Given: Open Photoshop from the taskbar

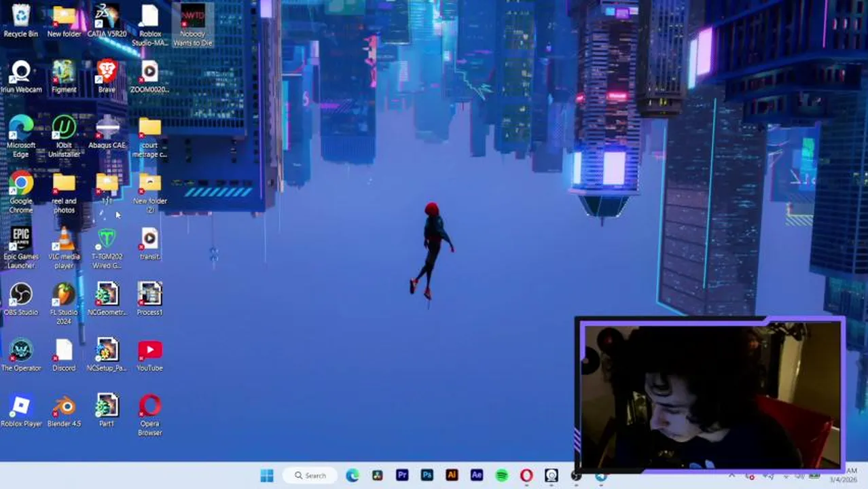Looking at the screenshot, I should (427, 475).
